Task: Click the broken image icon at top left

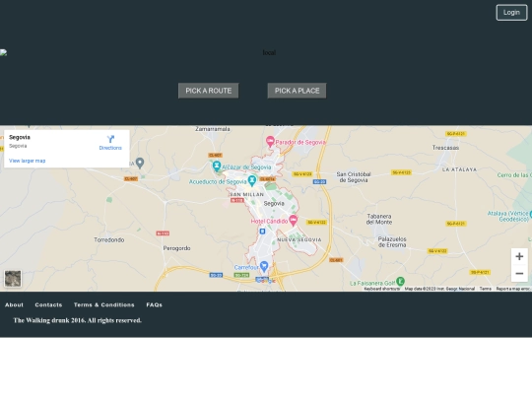Action: pos(3,52)
